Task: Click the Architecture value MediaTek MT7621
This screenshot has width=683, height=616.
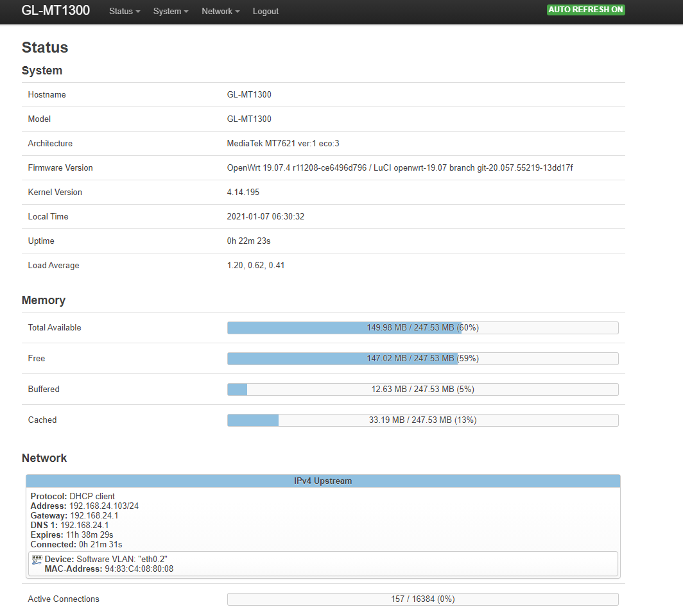Action: coord(283,144)
